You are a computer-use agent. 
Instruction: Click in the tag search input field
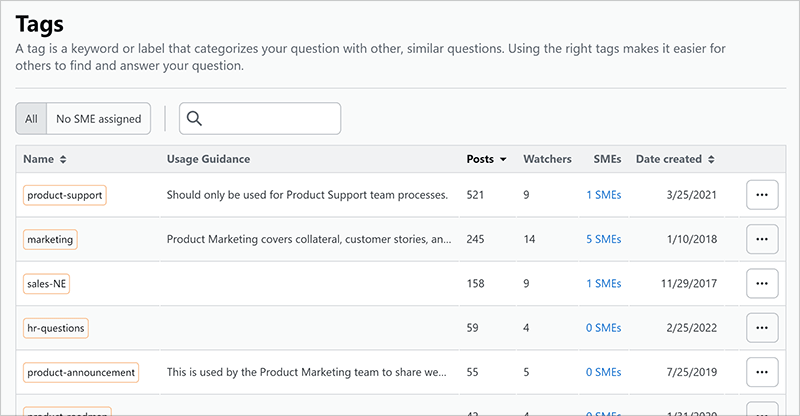tap(270, 119)
